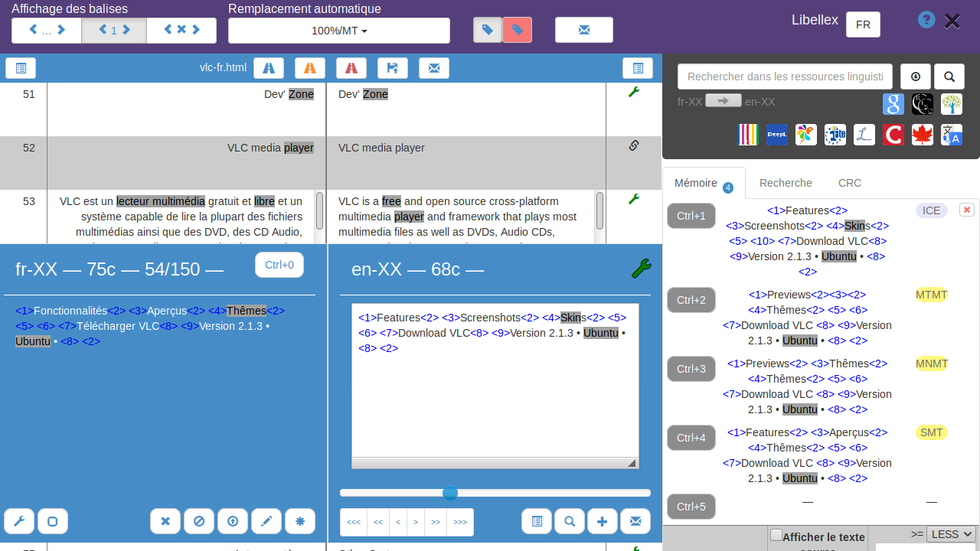
Task: Click the green wrench in target editor header
Action: (642, 268)
